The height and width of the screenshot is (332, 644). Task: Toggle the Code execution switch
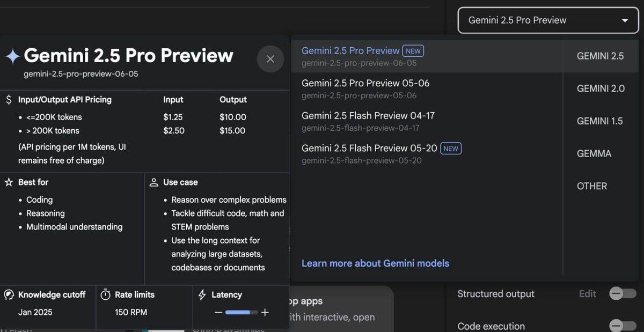point(623,326)
